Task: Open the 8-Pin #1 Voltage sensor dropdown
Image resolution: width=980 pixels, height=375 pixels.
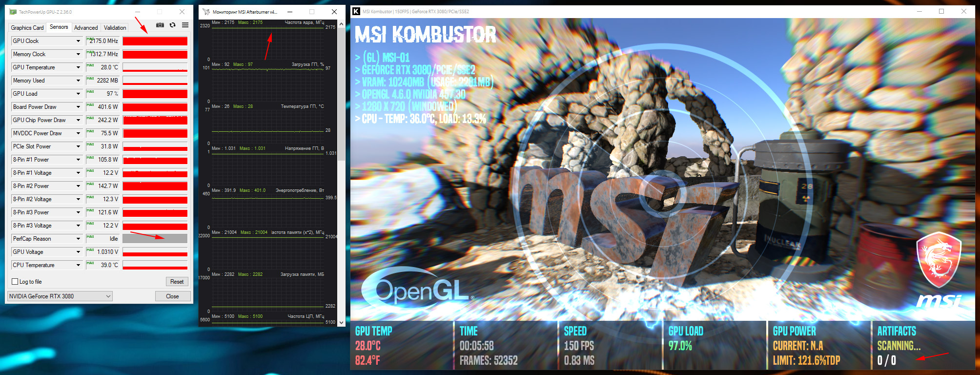Action: click(78, 173)
